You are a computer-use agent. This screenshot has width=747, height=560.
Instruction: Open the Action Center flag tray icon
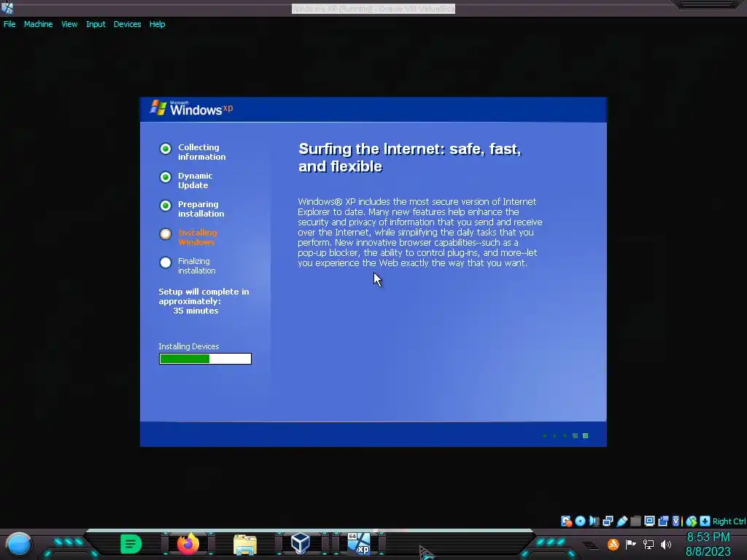(631, 544)
